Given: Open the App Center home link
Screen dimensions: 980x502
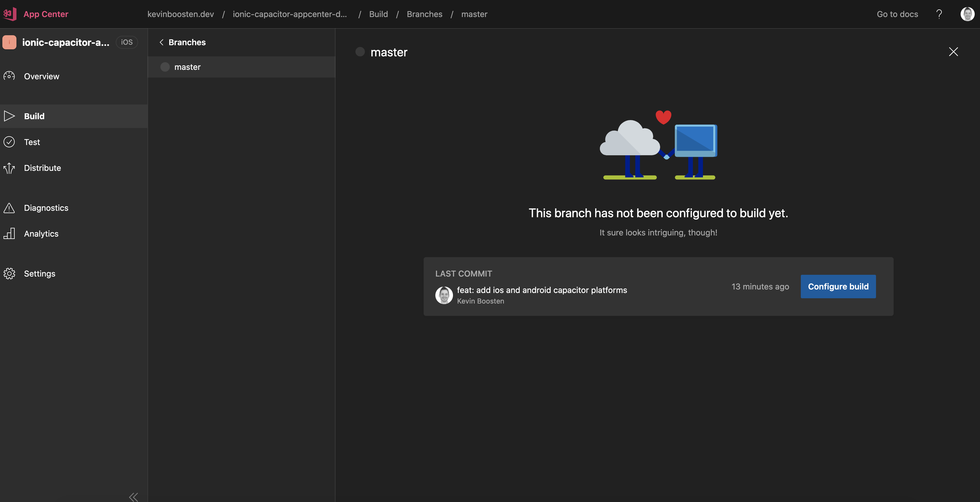Looking at the screenshot, I should point(46,14).
